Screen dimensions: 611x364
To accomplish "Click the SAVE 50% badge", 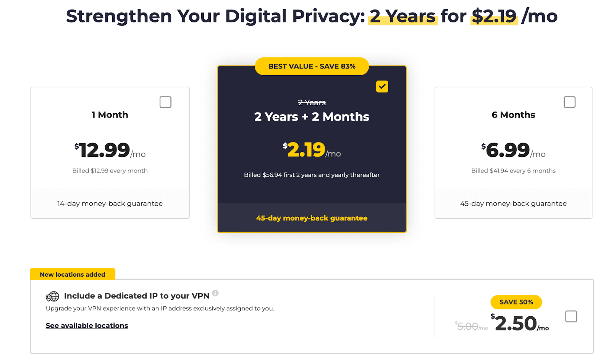I will point(516,302).
